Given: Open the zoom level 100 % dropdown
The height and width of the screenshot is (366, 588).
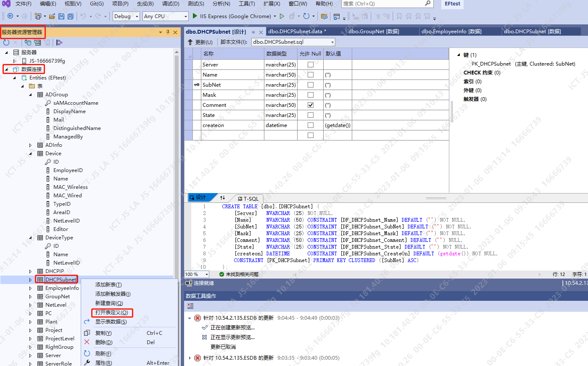Looking at the screenshot, I should 206,274.
